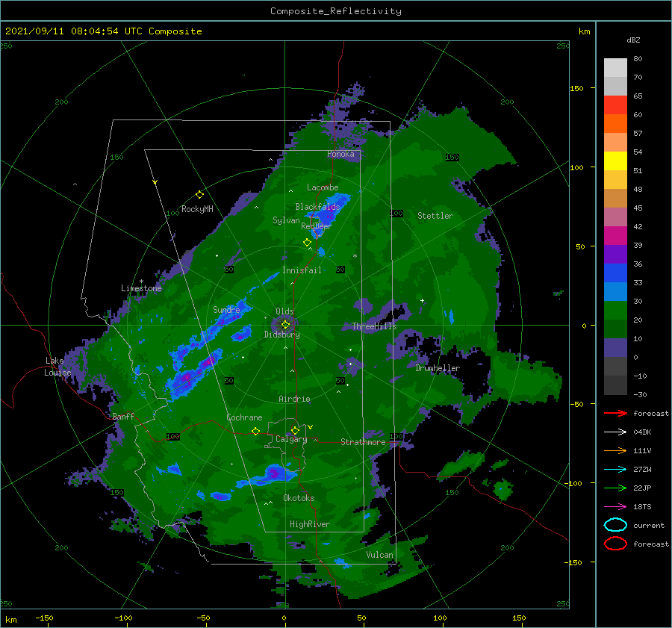Click magenta swatch for 39-42 dBZ
Screen dimensions: 672x628
tap(615, 236)
